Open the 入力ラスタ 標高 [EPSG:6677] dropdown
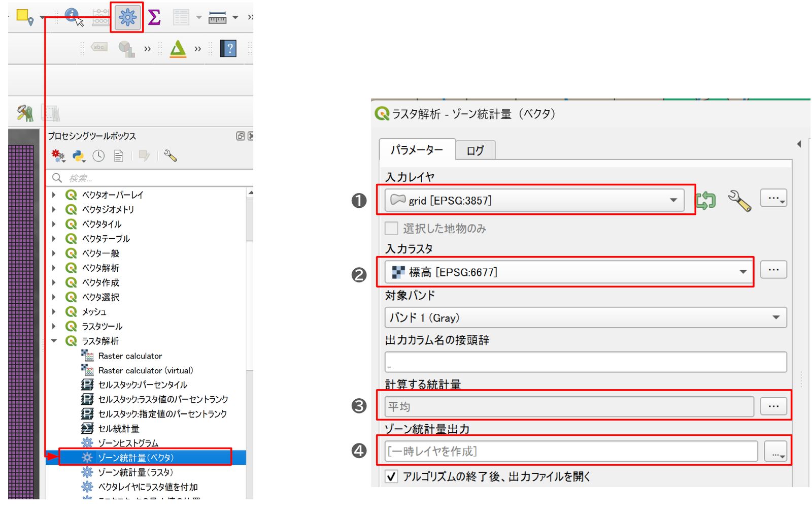The width and height of the screenshot is (812, 511). coord(569,272)
